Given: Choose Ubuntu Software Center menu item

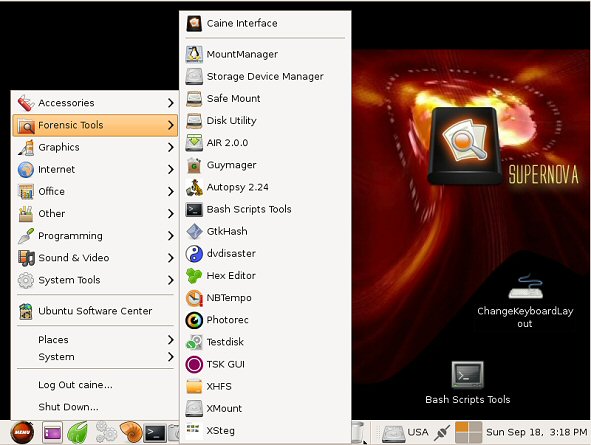Looking at the screenshot, I should point(95,311).
